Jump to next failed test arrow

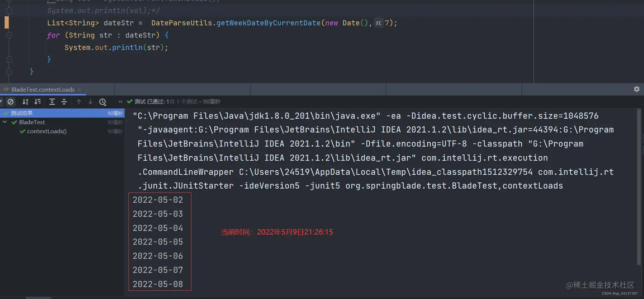point(90,102)
